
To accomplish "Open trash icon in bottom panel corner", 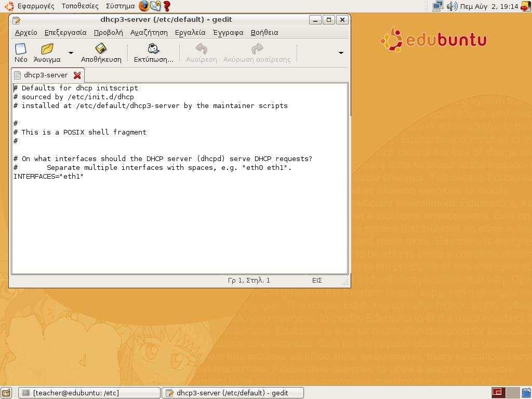I will [x=526, y=393].
